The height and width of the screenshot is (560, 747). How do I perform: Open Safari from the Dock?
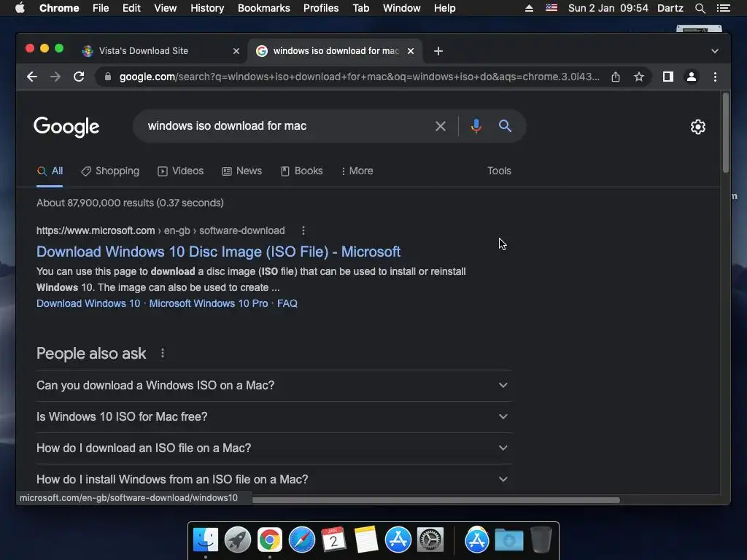(302, 540)
